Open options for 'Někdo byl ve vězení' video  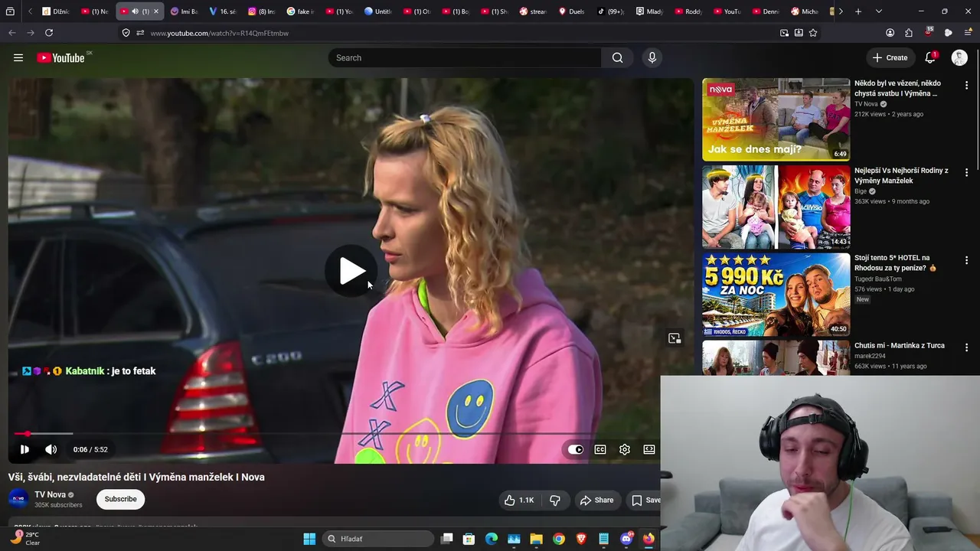(966, 85)
